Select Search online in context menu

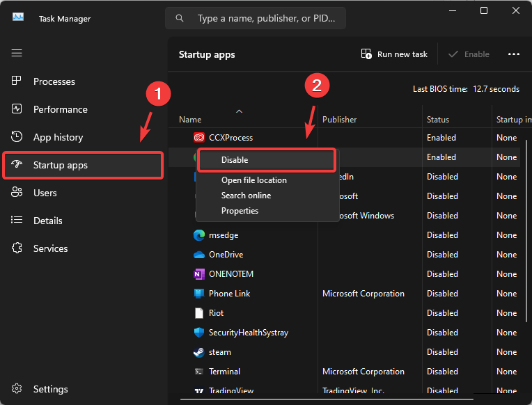[x=246, y=196]
